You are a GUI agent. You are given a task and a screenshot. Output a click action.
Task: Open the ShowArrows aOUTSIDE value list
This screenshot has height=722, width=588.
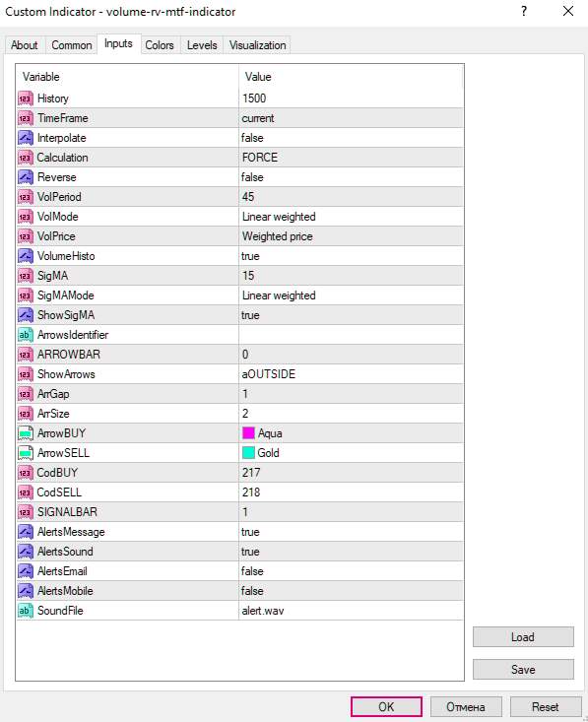[x=351, y=374]
